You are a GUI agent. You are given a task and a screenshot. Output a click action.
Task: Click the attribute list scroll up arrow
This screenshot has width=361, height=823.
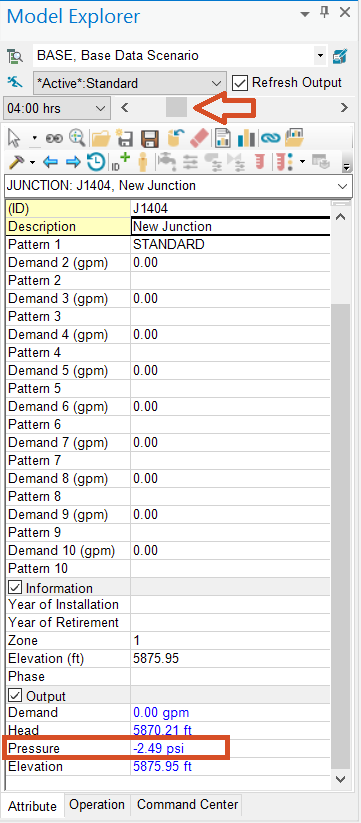(x=341, y=216)
